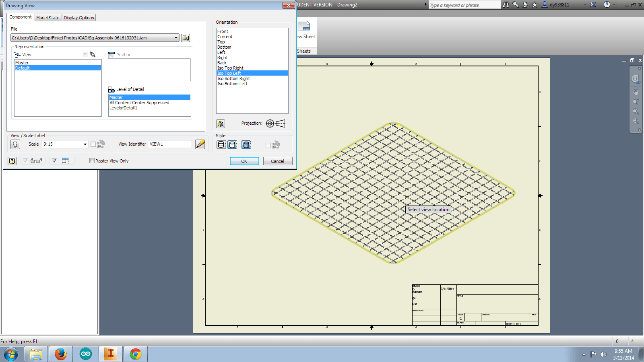Click the Help question mark icon
644x362 pixels.
click(x=12, y=160)
